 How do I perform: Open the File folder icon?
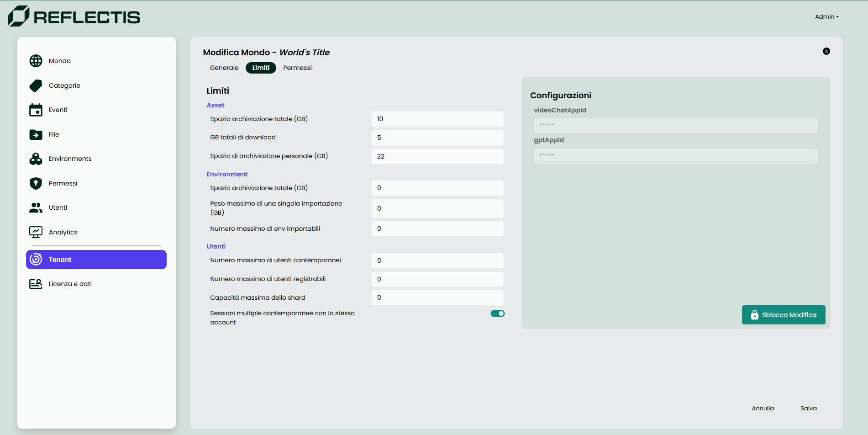[36, 134]
